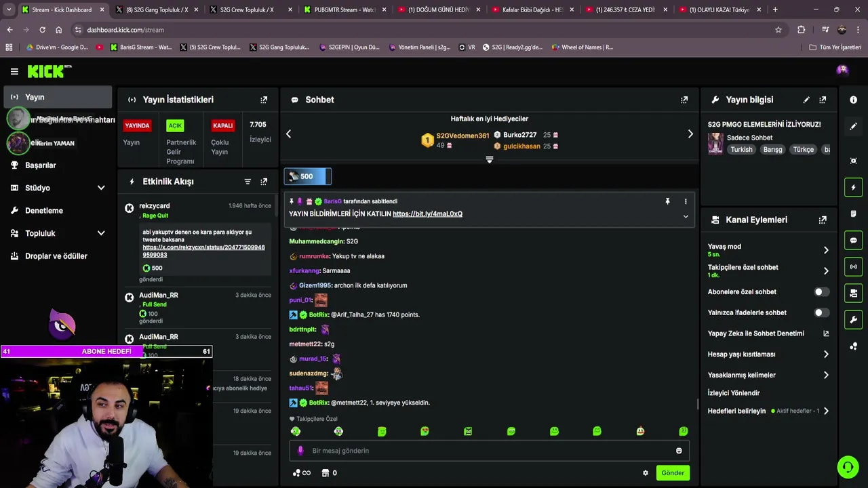Open a new browser tab

tap(775, 9)
